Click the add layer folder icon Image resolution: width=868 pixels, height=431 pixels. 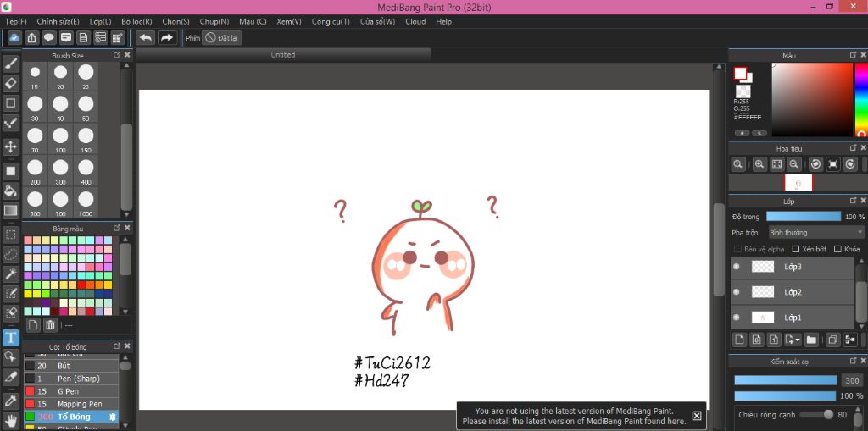tap(811, 340)
